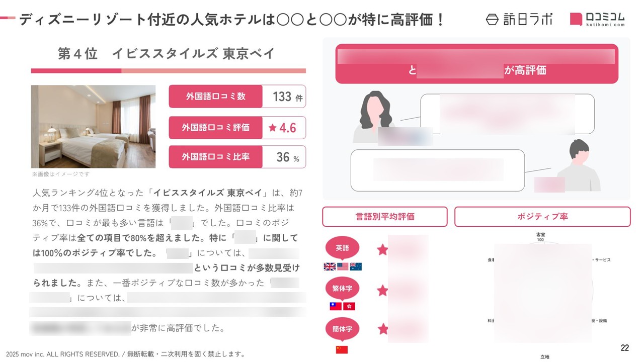Select the 繁体字 language bubble
Viewport: 644px width, 362px height.
point(342,289)
